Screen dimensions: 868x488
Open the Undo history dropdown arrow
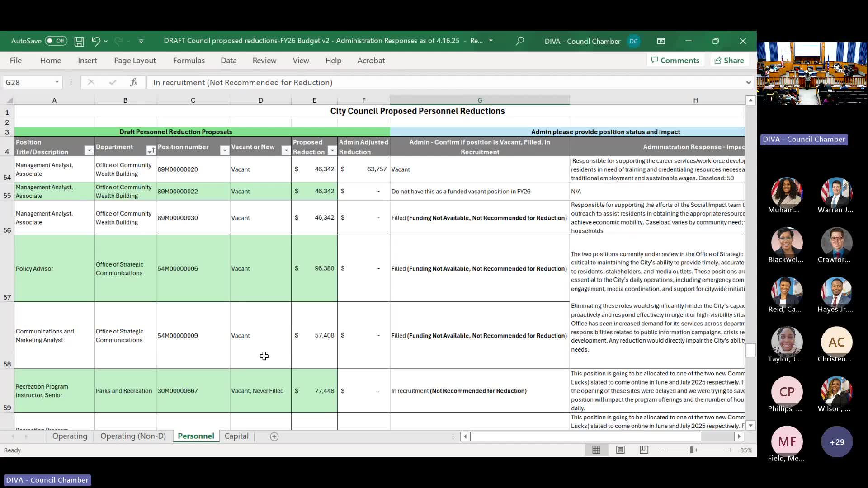[x=106, y=42]
